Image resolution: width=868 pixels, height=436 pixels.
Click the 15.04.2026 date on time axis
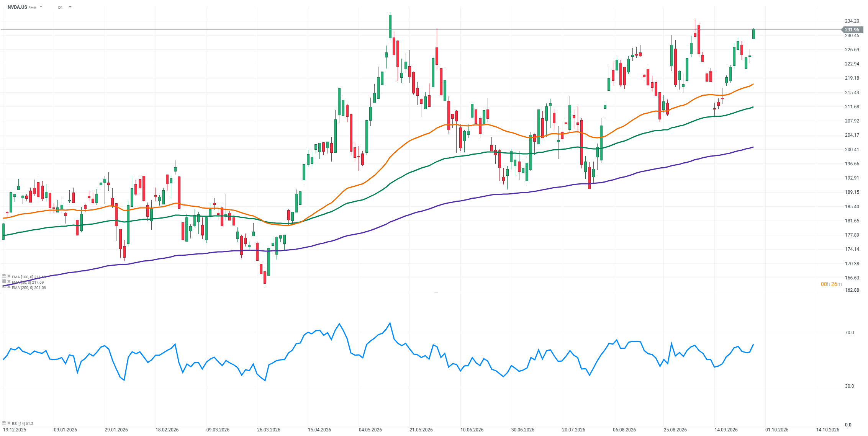tap(319, 429)
